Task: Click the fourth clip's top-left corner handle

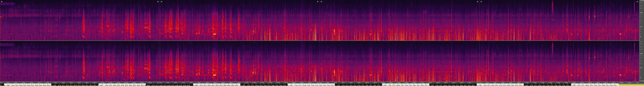Action: click(481, 2)
